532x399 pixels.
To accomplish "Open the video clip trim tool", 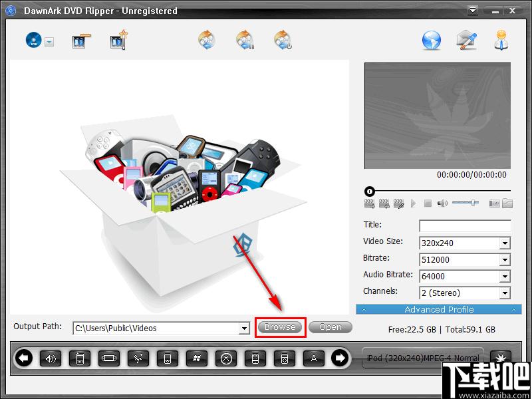I will click(81, 41).
